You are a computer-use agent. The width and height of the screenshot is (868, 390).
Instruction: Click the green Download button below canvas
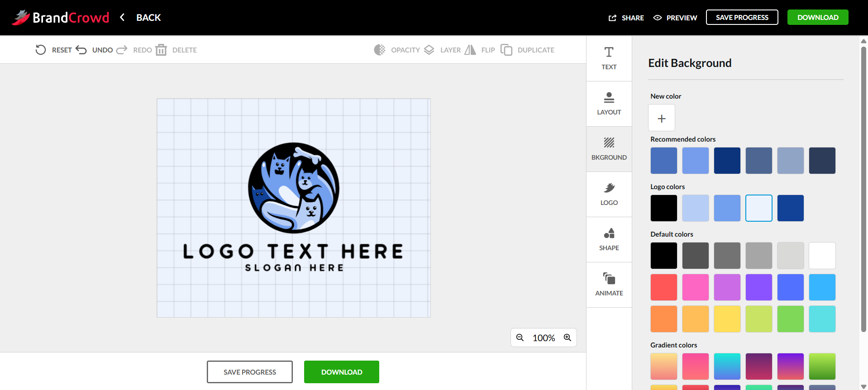[342, 372]
